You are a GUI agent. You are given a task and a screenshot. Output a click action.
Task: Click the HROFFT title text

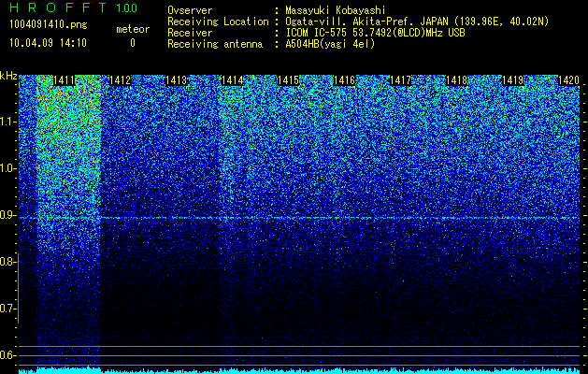(58, 7)
